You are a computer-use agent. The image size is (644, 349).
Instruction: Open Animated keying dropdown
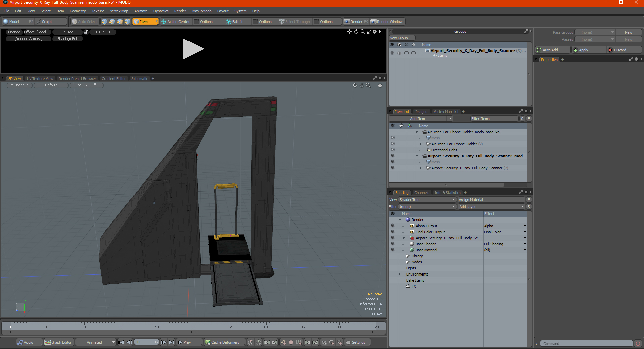[x=96, y=342]
